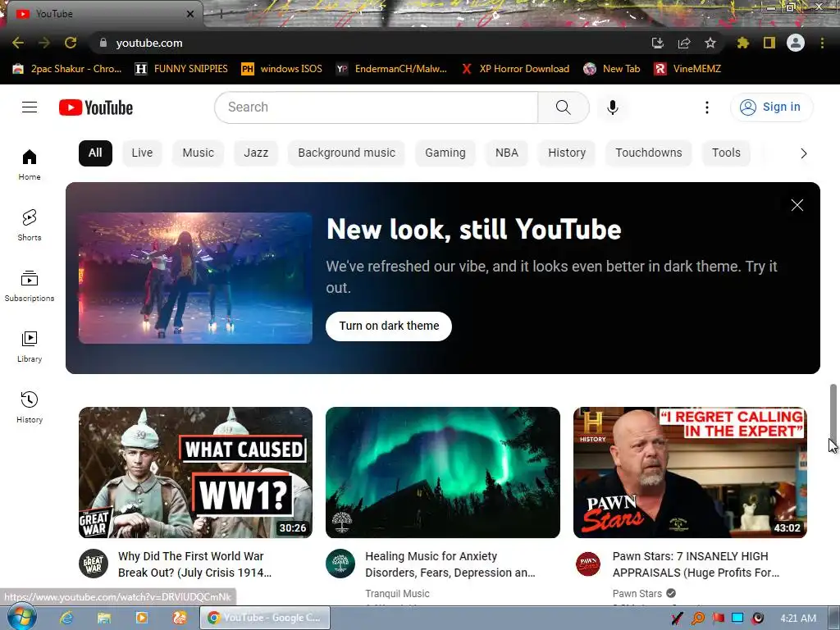This screenshot has height=630, width=840.
Task: Open the FUNNY SNIPPIES bookmark
Action: pyautogui.click(x=181, y=69)
